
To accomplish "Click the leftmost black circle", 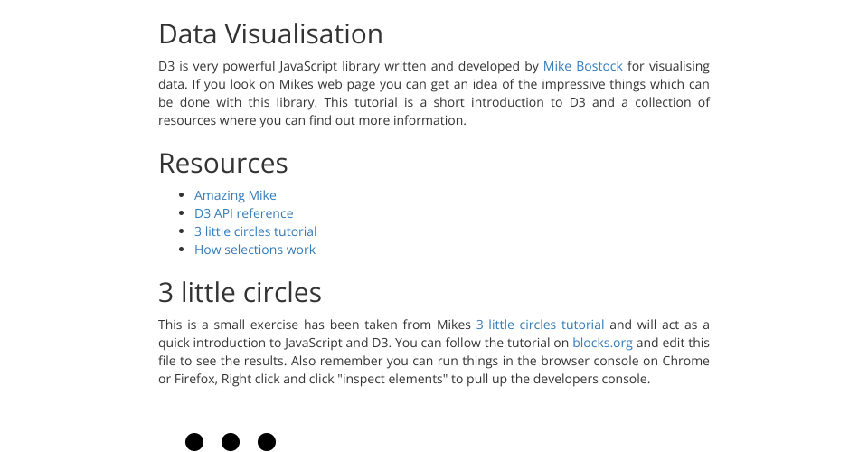I will tap(194, 442).
